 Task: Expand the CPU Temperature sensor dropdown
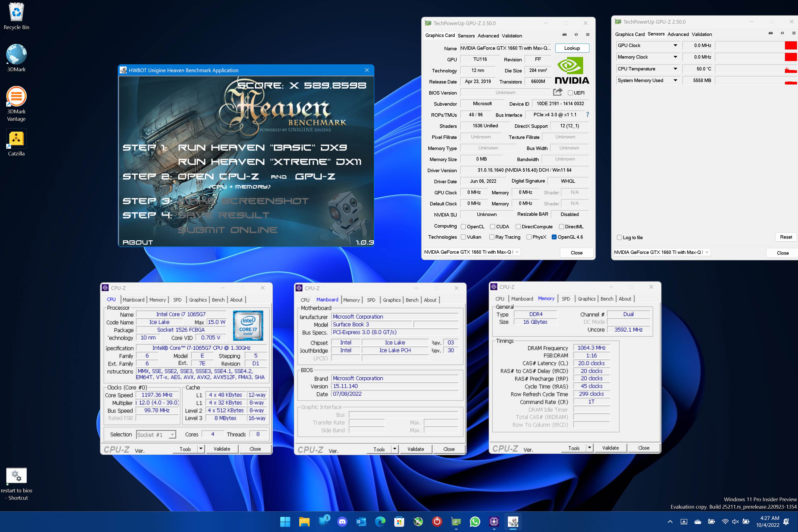pyautogui.click(x=675, y=69)
